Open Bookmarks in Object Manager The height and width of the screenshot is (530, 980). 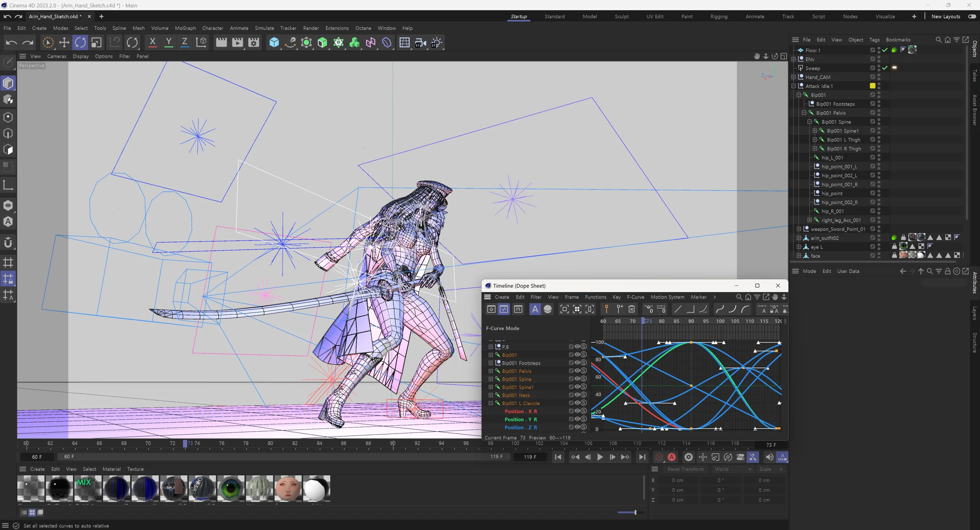898,40
